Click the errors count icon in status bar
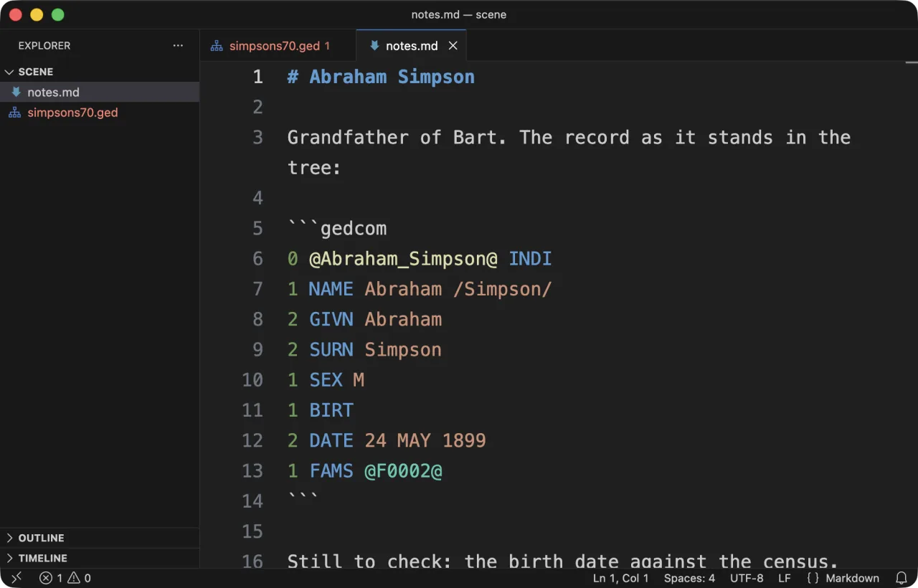This screenshot has height=588, width=918. tap(46, 578)
